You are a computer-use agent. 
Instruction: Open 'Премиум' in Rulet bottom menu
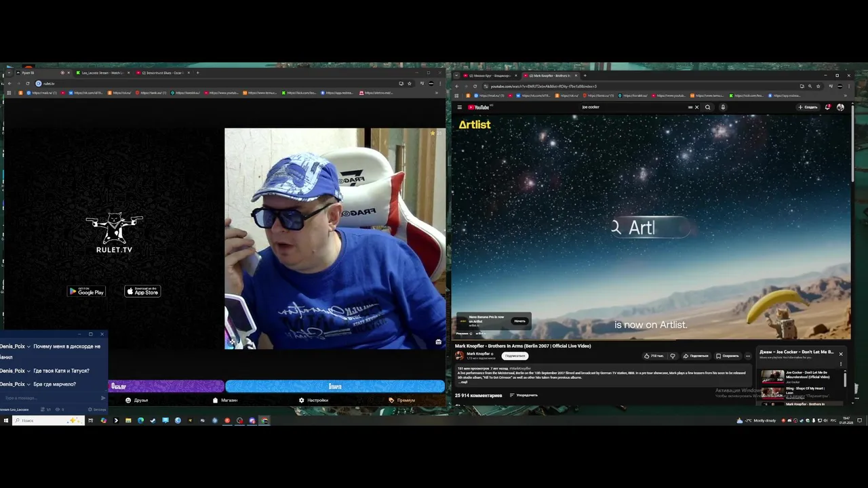click(x=402, y=401)
